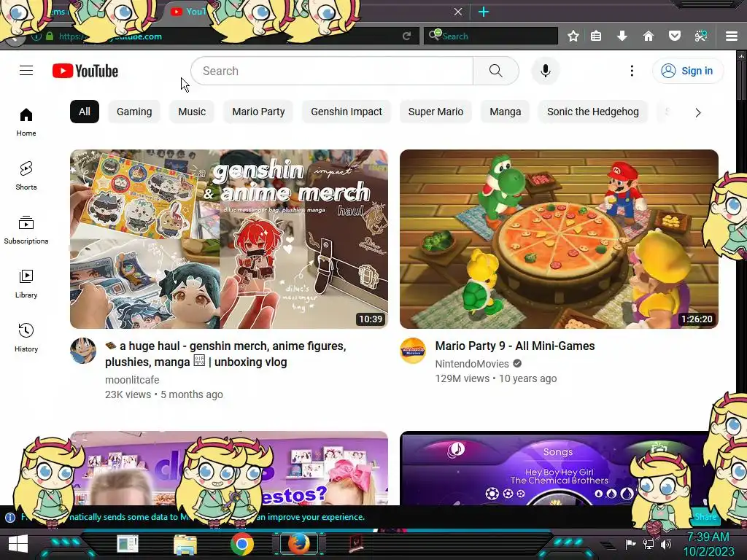Viewport: 747px width, 560px height.
Task: Open Library in the sidebar
Action: [x=26, y=284]
